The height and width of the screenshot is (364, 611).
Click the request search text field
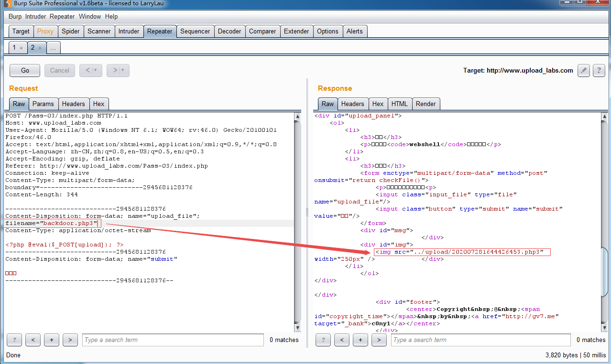pyautogui.click(x=173, y=340)
